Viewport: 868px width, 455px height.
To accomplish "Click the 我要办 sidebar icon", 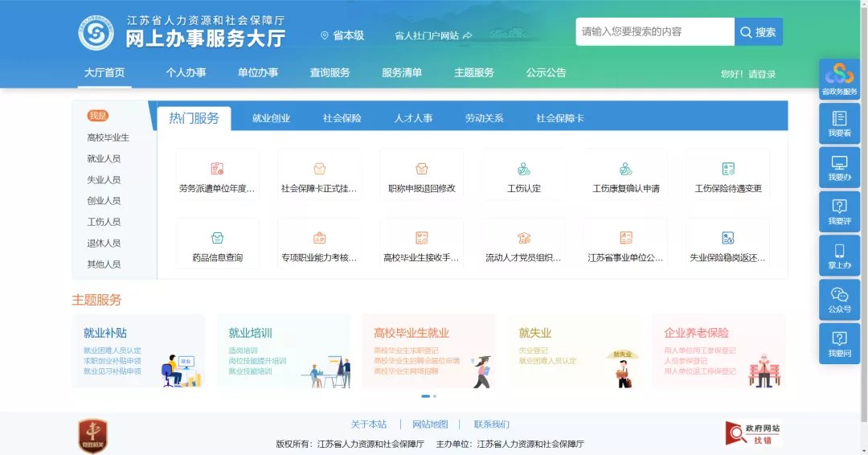I will click(x=839, y=168).
